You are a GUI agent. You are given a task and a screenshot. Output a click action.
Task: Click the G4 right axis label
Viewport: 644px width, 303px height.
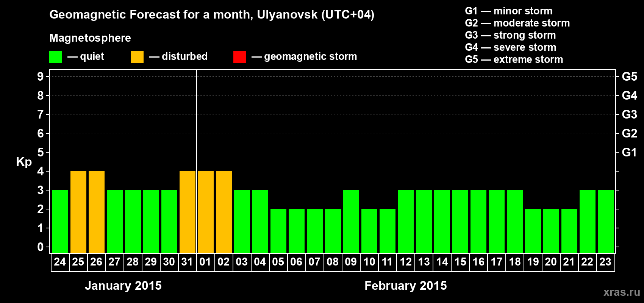[x=630, y=95]
